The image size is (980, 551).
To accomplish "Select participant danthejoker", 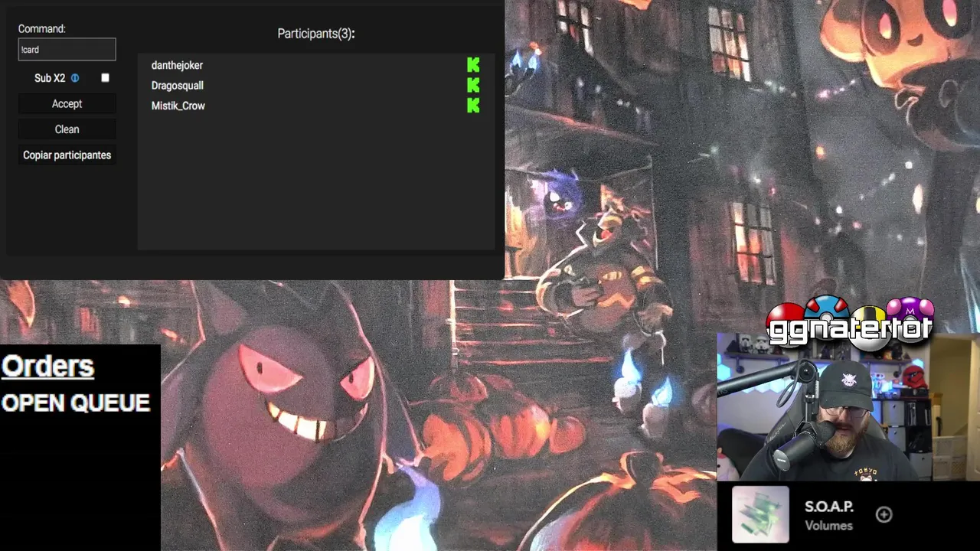I will coord(177,66).
